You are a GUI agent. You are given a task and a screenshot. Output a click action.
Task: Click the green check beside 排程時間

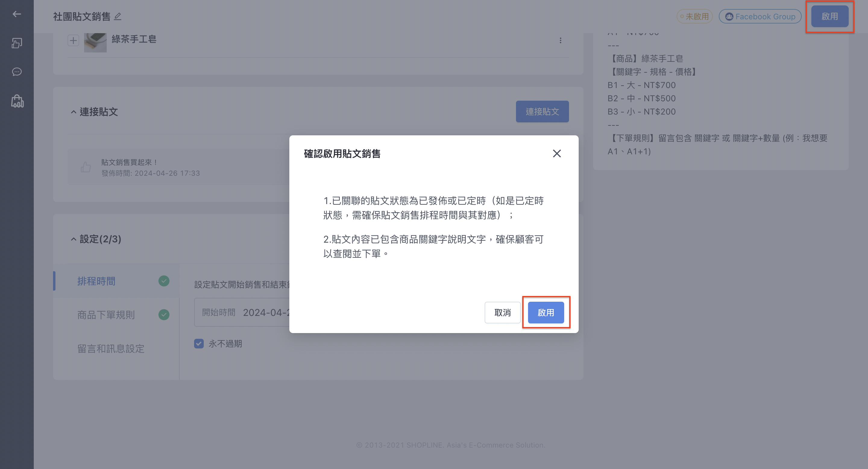tap(164, 281)
